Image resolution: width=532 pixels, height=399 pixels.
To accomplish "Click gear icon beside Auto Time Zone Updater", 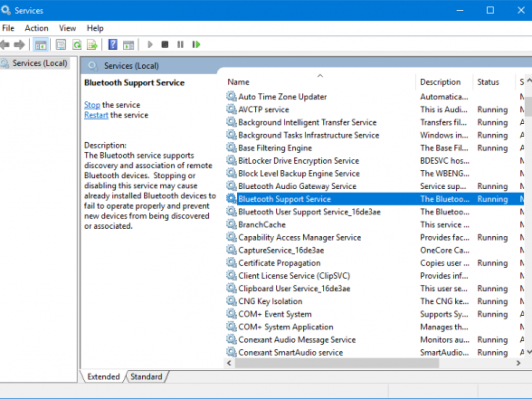I will pos(231,97).
